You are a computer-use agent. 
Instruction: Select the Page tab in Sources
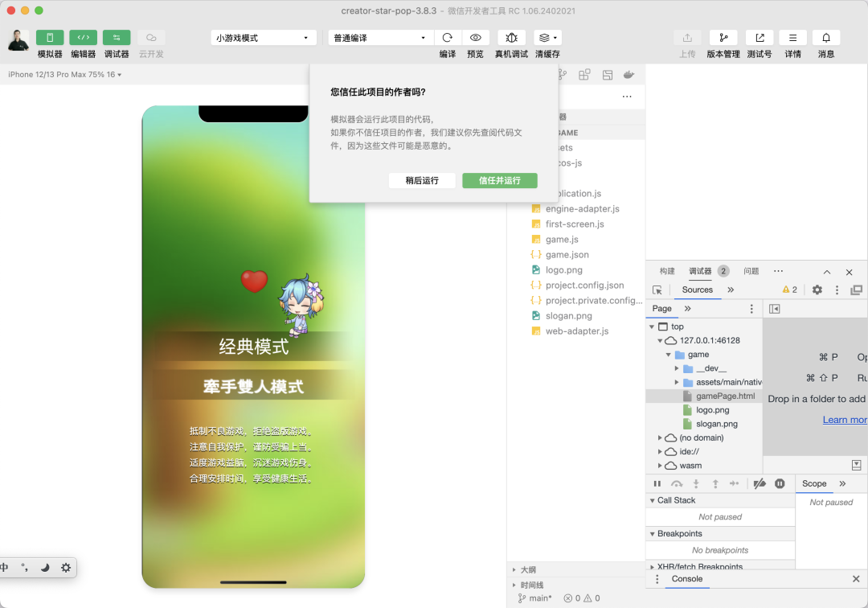661,309
